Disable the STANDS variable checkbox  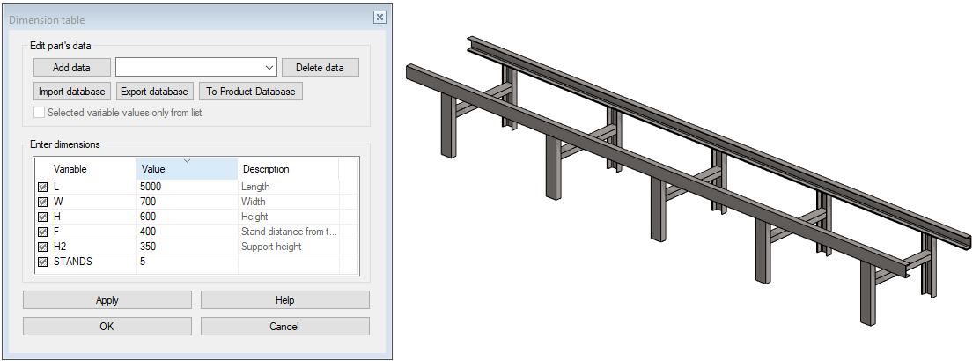point(42,262)
